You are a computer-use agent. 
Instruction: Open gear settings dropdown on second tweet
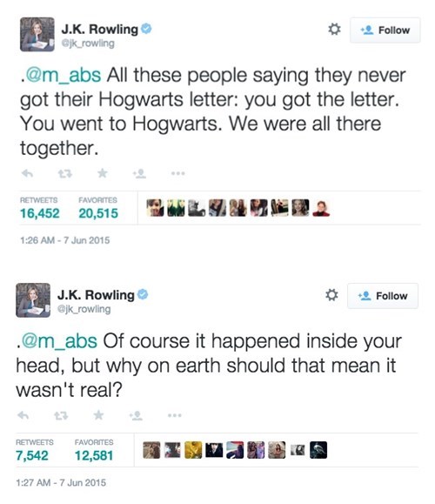[331, 295]
